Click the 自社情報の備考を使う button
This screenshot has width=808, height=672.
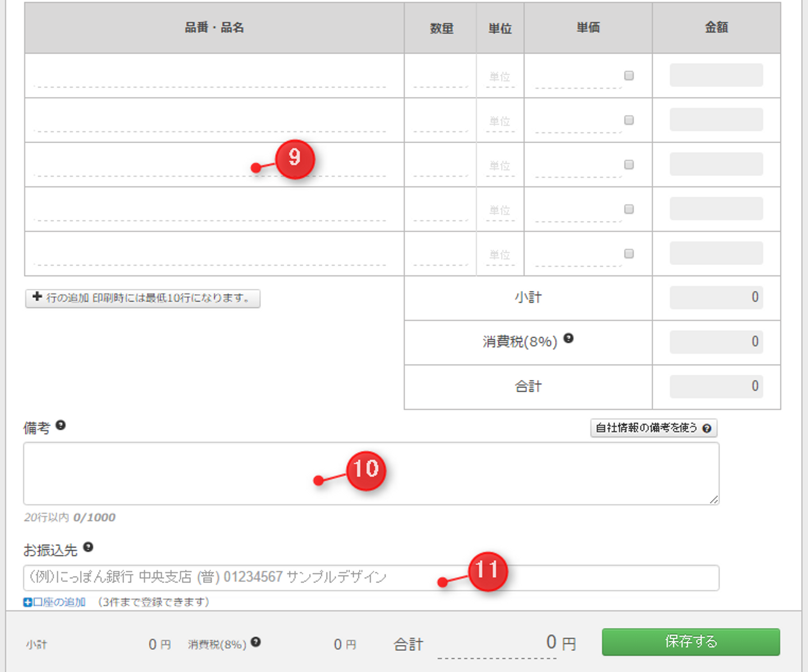[x=654, y=428]
